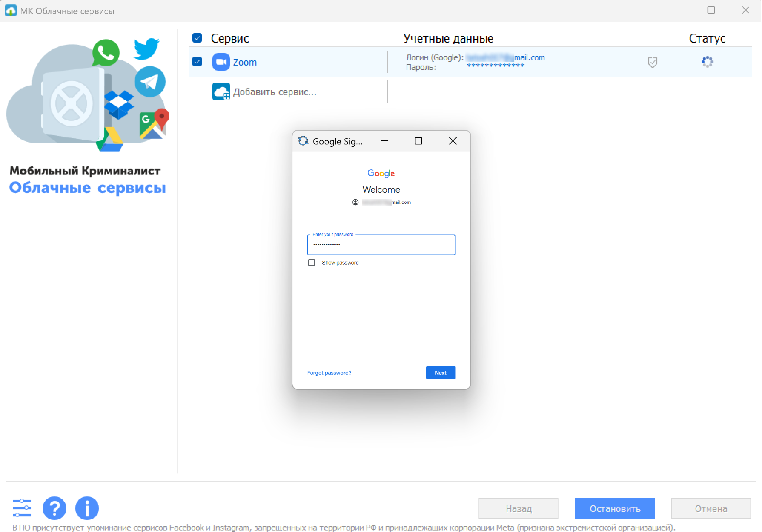Click the Google Sign-in dialog refresh icon
The height and width of the screenshot is (532, 762).
click(303, 141)
